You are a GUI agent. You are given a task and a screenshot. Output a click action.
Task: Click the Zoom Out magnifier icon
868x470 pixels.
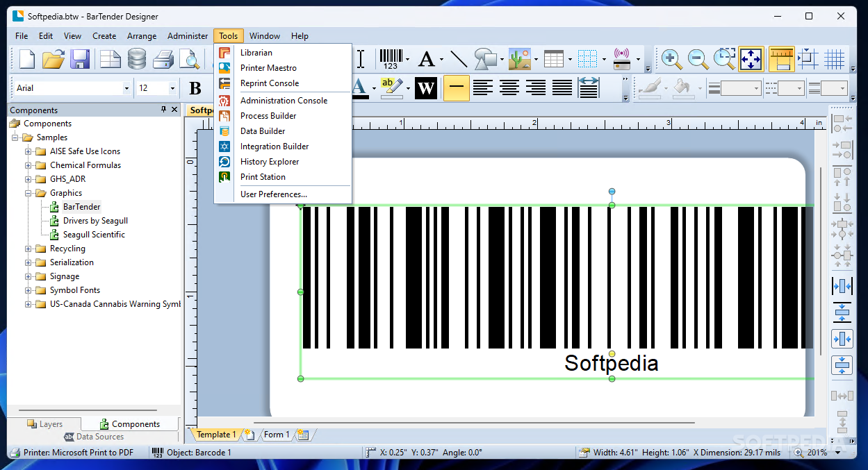698,59
